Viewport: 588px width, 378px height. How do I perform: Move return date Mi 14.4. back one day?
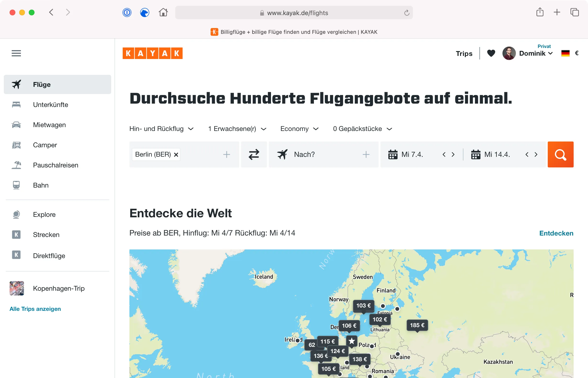[x=527, y=154]
